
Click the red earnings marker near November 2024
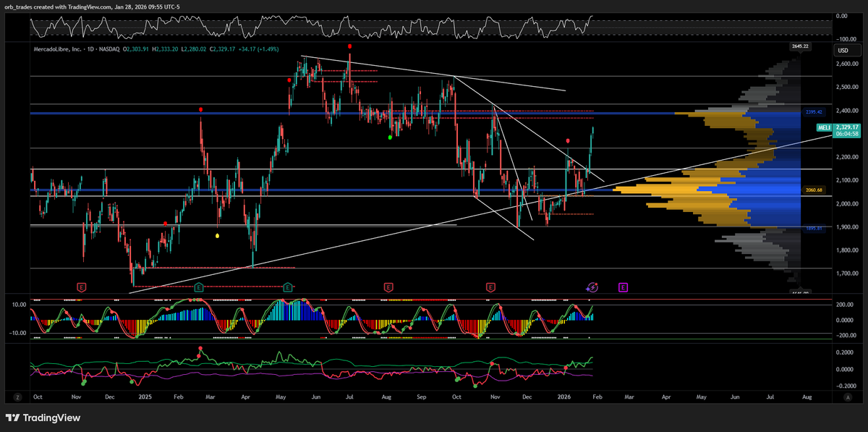pyautogui.click(x=82, y=287)
